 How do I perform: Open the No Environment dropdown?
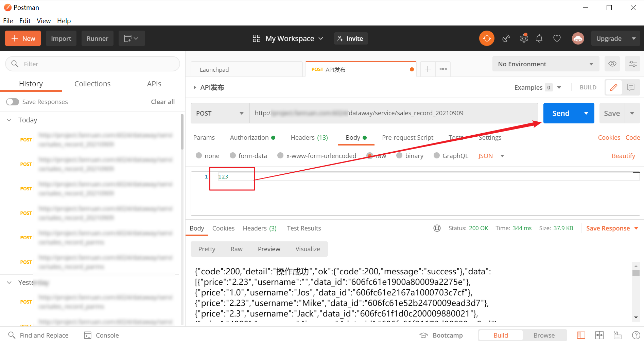coord(545,64)
